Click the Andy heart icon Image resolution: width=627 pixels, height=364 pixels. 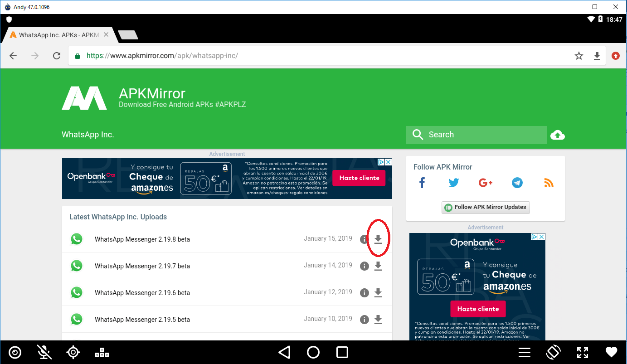pyautogui.click(x=612, y=352)
